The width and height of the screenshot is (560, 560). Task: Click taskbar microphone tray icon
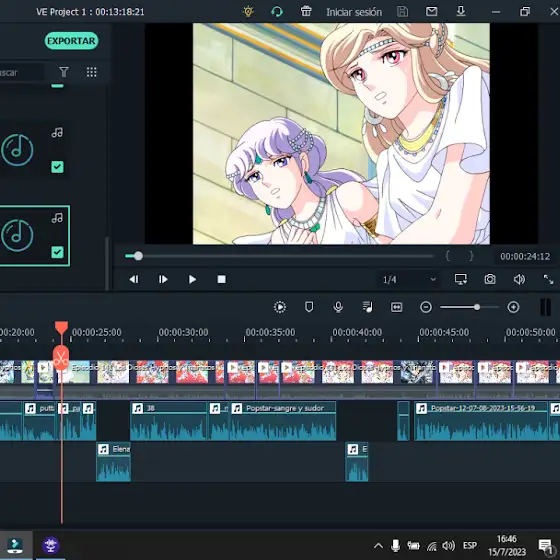point(395,545)
